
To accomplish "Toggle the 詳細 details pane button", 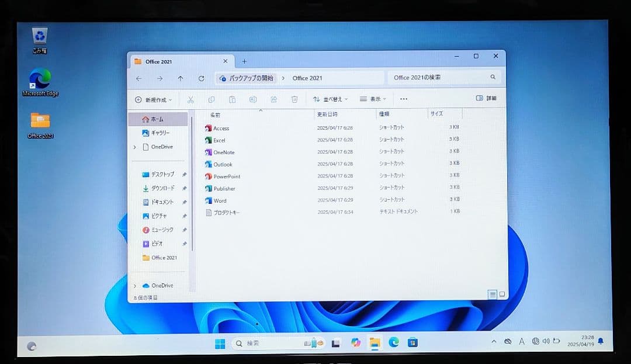I will (x=486, y=99).
